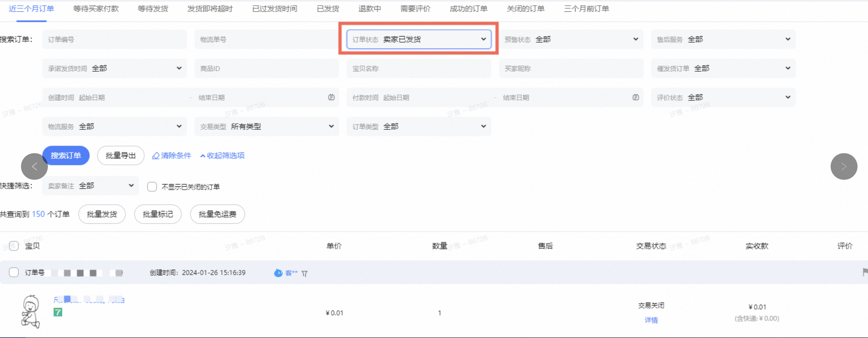This screenshot has height=338, width=868.
Task: Click the green 7 badge icon
Action: 58,312
